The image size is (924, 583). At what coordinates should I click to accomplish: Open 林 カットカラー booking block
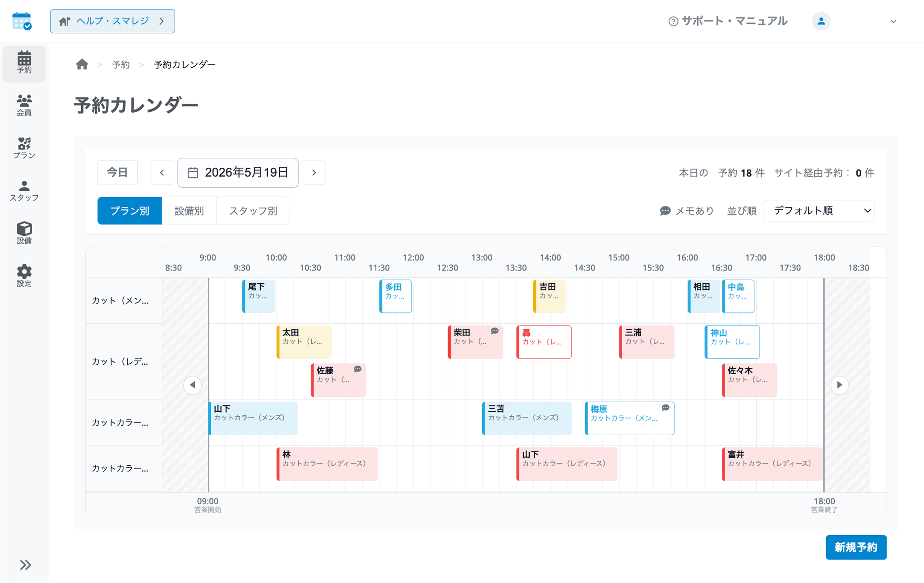(x=327, y=464)
